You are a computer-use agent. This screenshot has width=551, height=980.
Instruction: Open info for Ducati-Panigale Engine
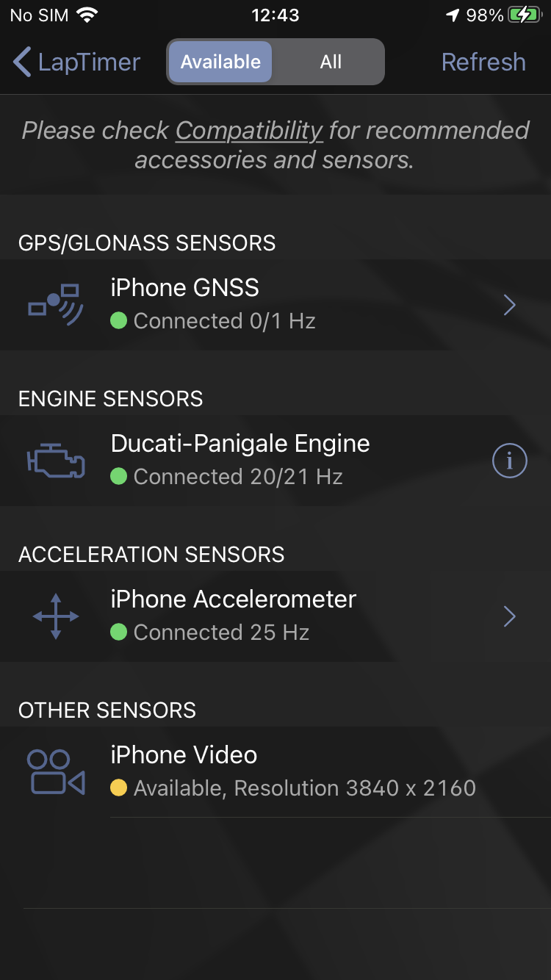click(x=509, y=461)
